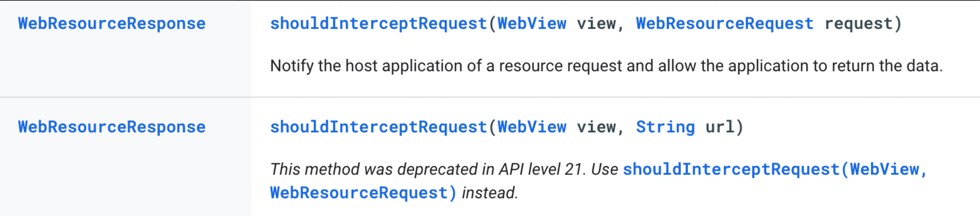Open WebView type link in String url signature
980x216 pixels.
pos(532,127)
